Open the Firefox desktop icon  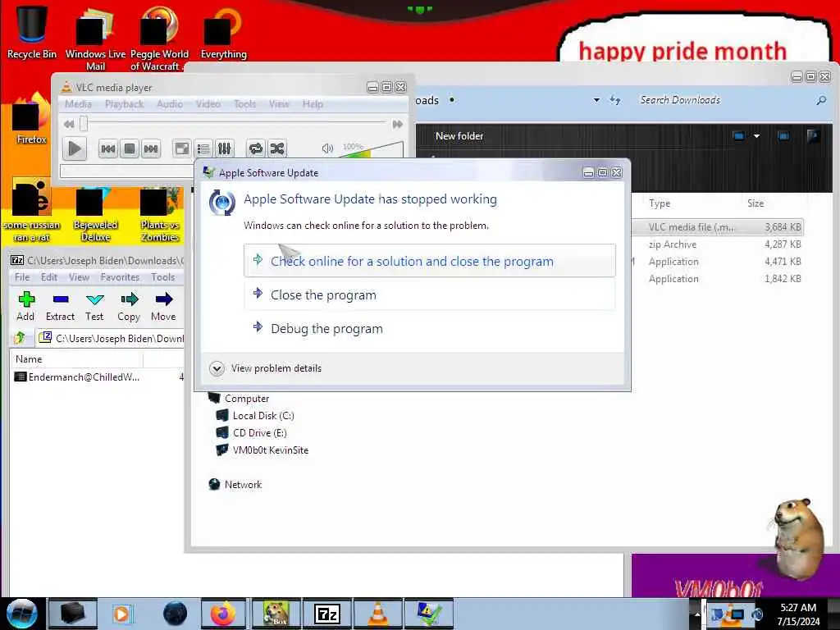32,120
